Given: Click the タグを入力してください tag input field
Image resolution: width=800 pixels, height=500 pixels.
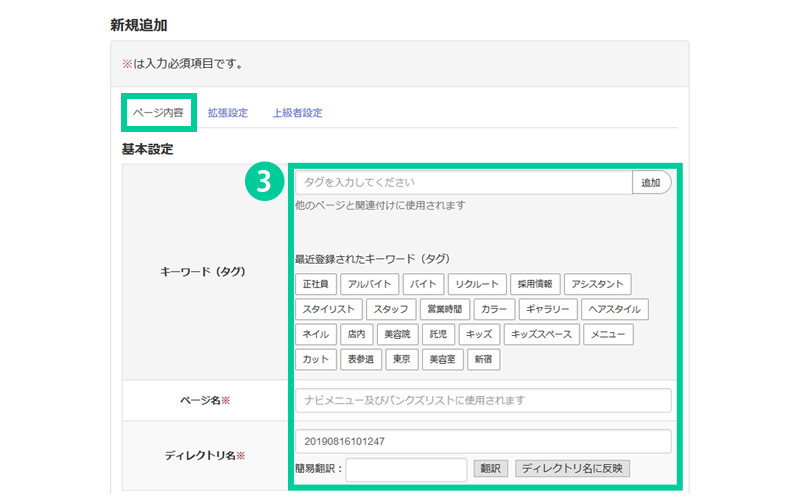Looking at the screenshot, I should tap(463, 183).
